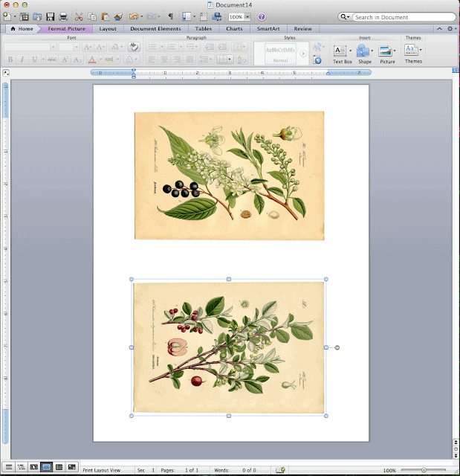Viewport: 460px width, 476px height.
Task: Undo the last action
Action: click(x=133, y=16)
